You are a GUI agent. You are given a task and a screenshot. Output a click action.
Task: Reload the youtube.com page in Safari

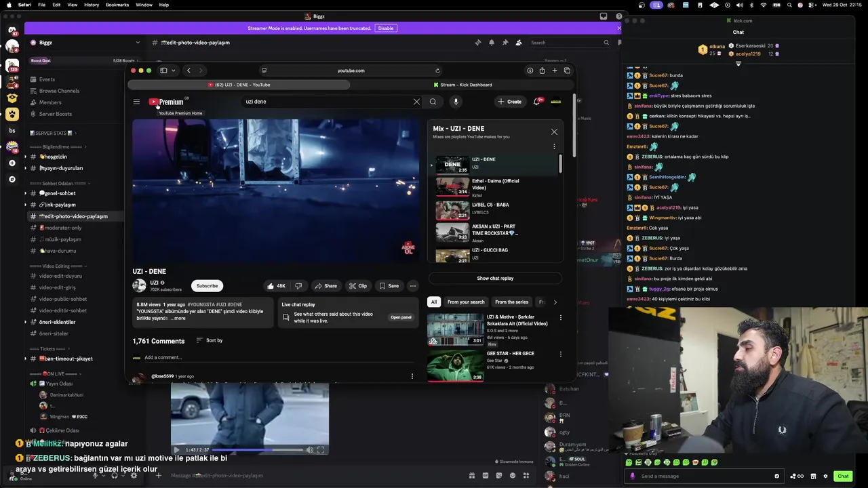437,70
